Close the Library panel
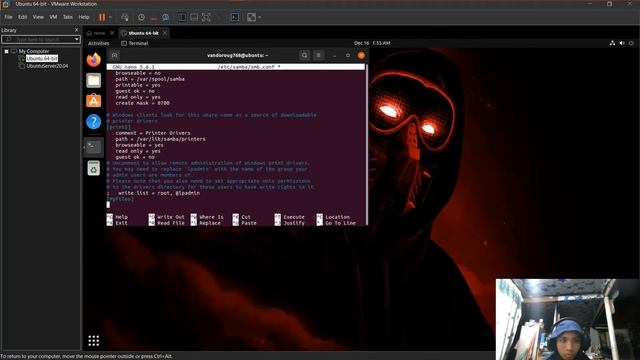Image resolution: width=640 pixels, height=360 pixels. (76, 30)
